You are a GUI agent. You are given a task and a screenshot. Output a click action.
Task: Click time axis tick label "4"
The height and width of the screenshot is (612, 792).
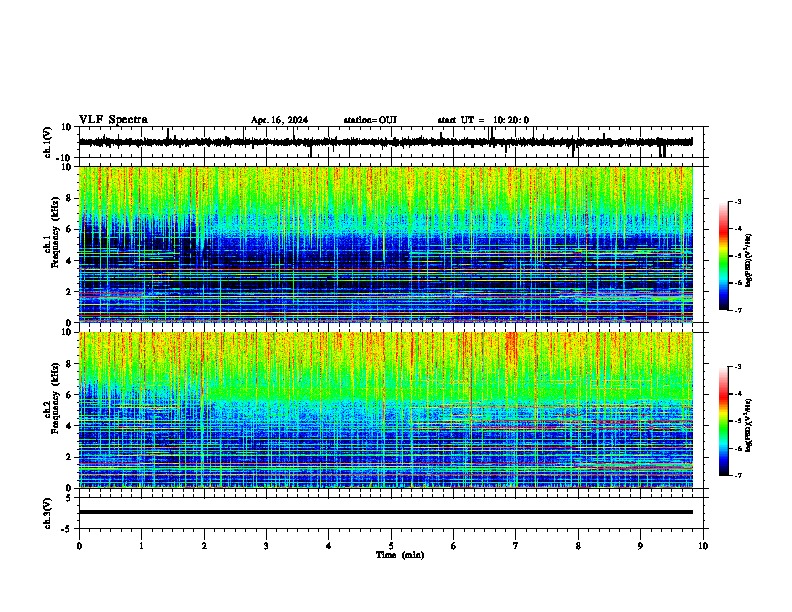point(329,546)
